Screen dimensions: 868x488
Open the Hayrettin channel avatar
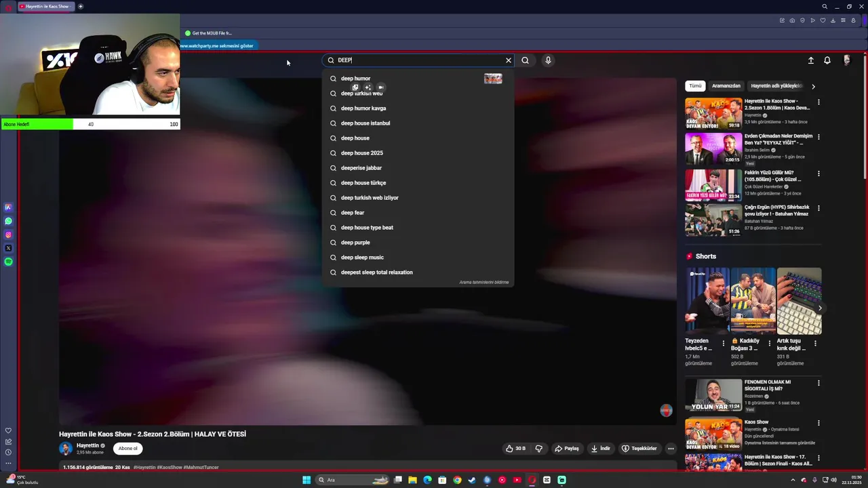66,448
